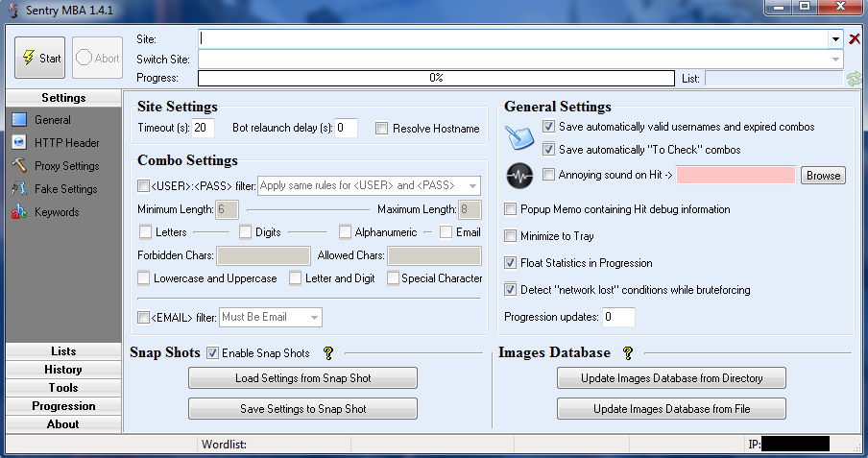Viewport: 868px width, 458px height.
Task: Click the Fake Settings sidebar icon
Action: pyautogui.click(x=19, y=189)
